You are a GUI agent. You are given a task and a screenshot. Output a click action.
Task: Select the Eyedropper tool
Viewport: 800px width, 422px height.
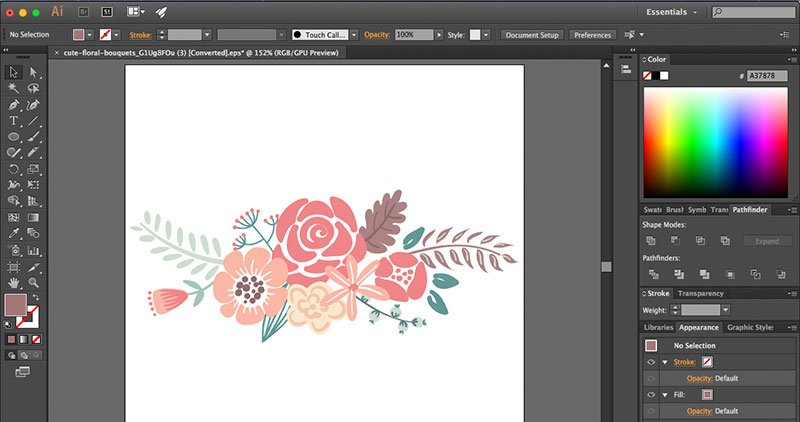14,234
